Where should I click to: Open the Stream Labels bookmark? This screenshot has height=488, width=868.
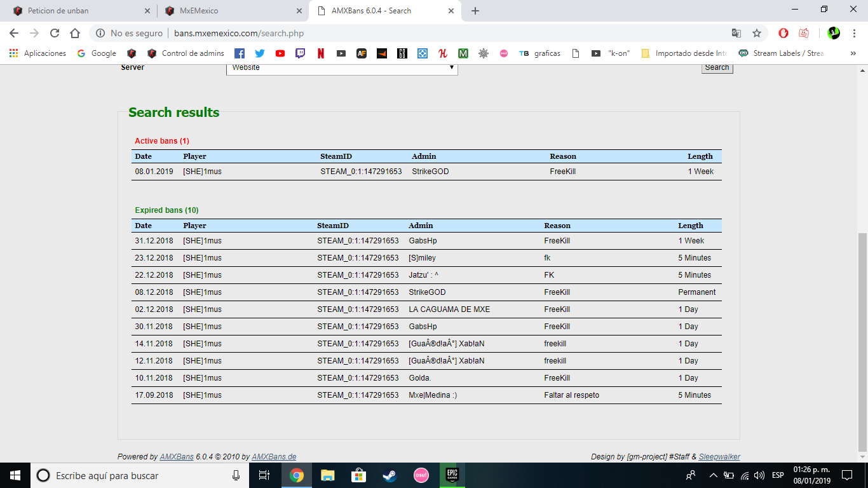click(x=781, y=53)
